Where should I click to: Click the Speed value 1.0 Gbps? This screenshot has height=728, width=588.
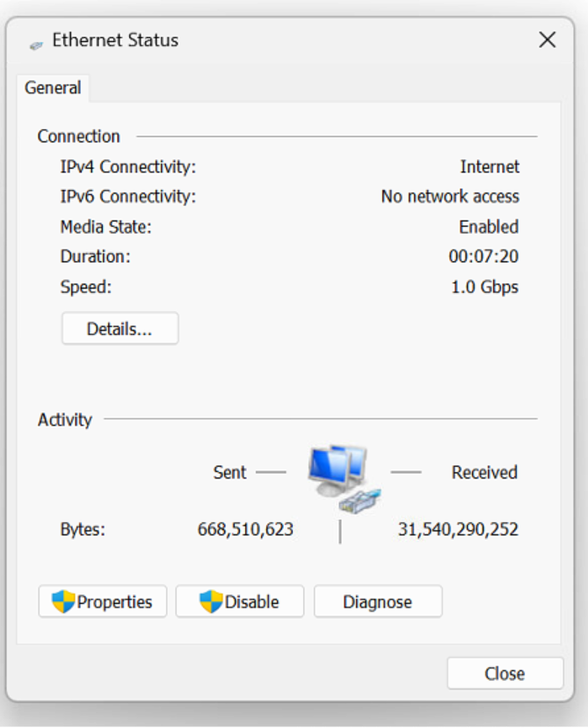[x=484, y=287]
